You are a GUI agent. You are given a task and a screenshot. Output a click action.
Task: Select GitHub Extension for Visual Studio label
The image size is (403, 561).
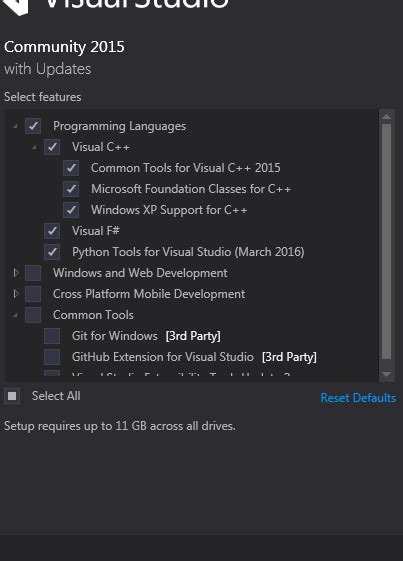[x=162, y=357]
